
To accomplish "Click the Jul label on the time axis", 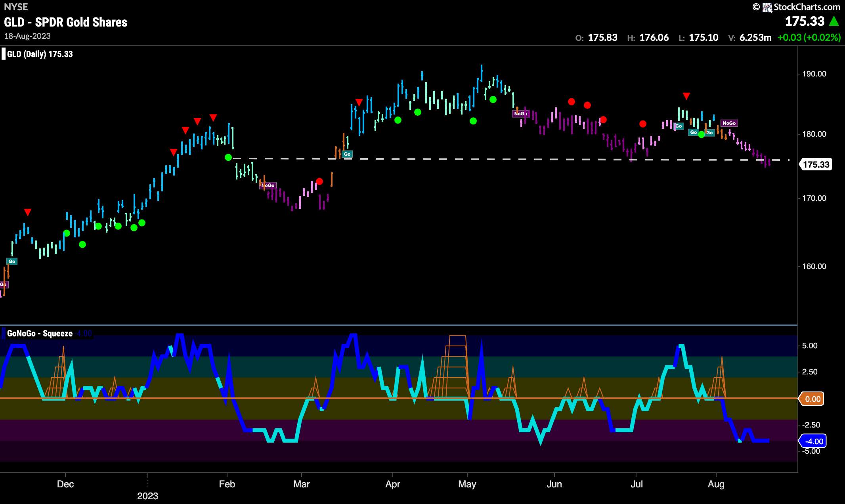I will coord(637,484).
